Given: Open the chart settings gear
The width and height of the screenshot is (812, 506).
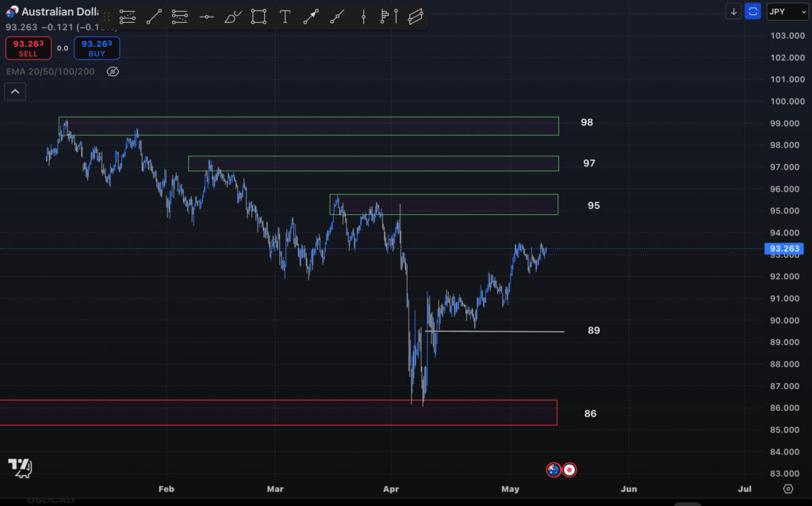Looking at the screenshot, I should click(x=787, y=490).
